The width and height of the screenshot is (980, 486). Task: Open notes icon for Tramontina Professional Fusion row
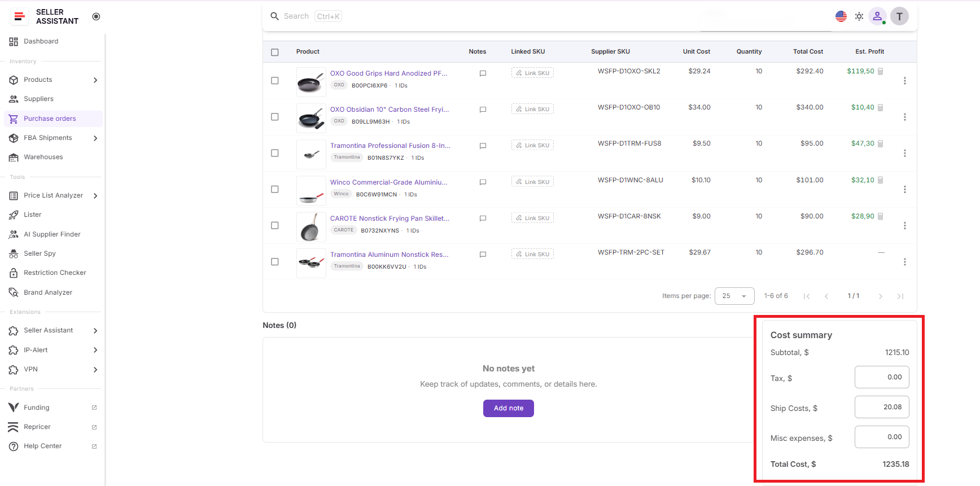[x=483, y=146]
